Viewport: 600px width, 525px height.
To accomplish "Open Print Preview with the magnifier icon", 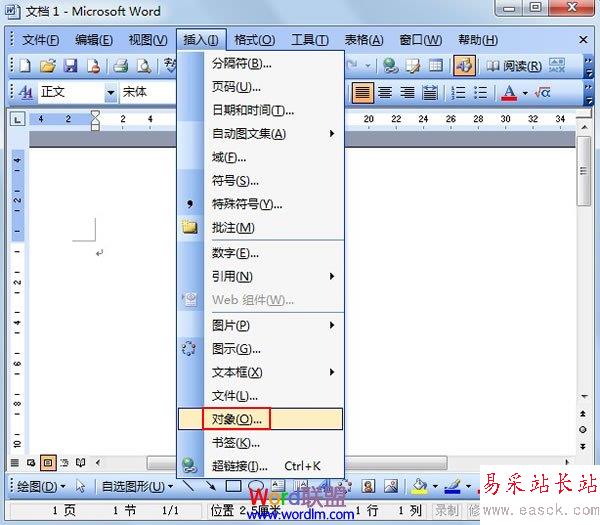I will [144, 66].
